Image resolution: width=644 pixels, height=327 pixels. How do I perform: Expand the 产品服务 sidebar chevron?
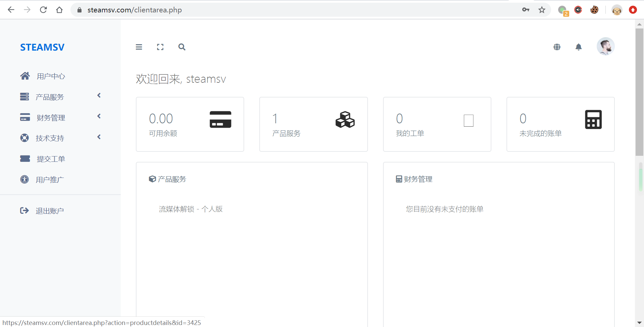click(x=99, y=95)
